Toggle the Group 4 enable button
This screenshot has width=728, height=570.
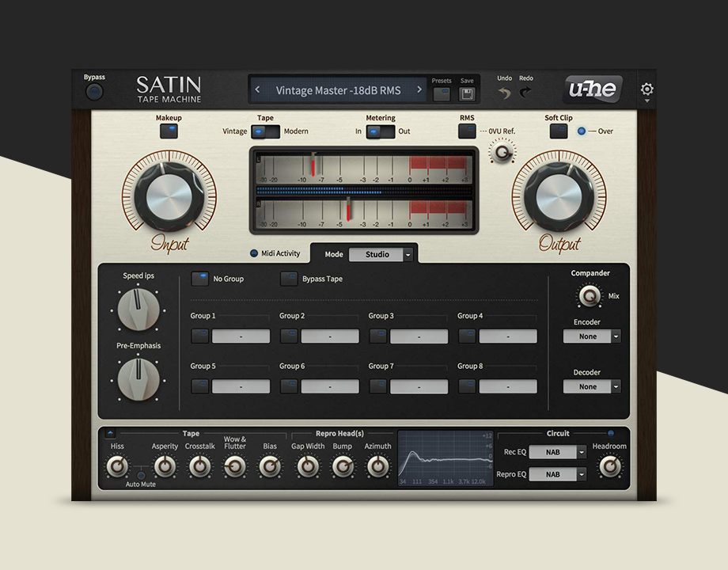point(467,336)
